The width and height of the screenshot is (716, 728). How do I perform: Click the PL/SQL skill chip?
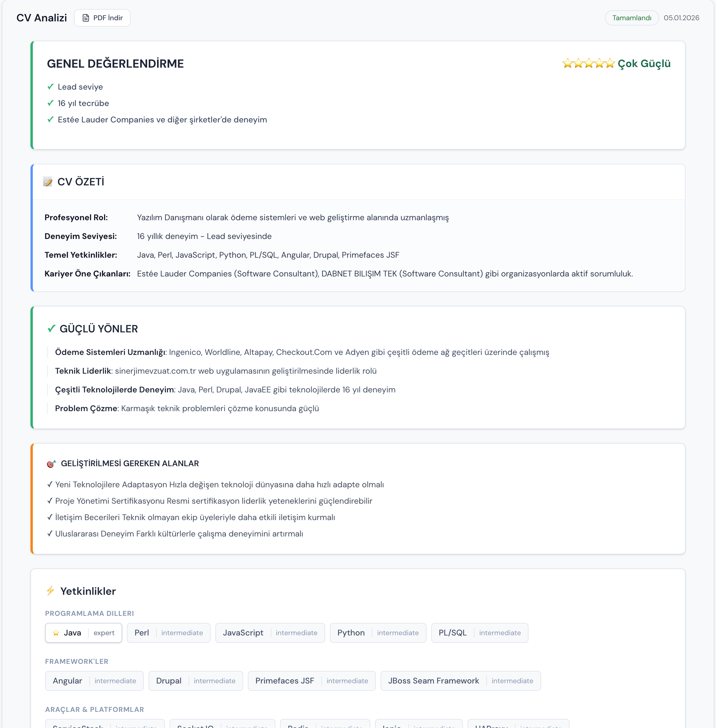480,633
